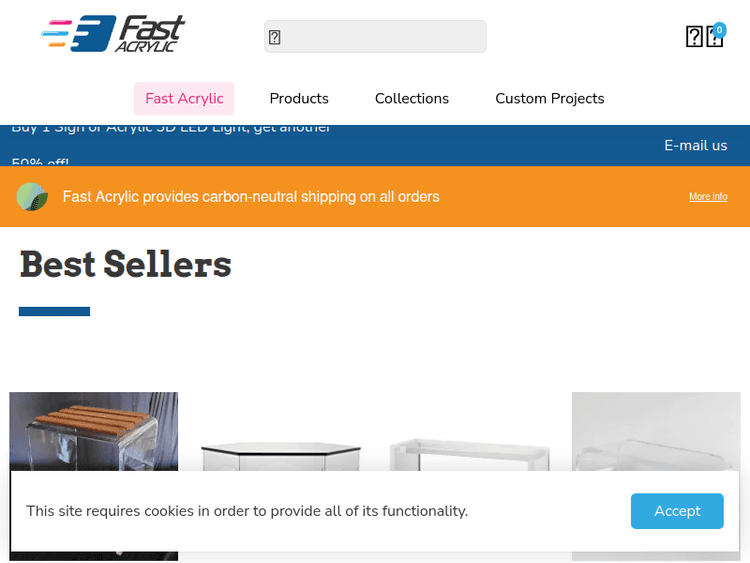Focus the search input field
This screenshot has height=563, width=750.
coord(375,36)
